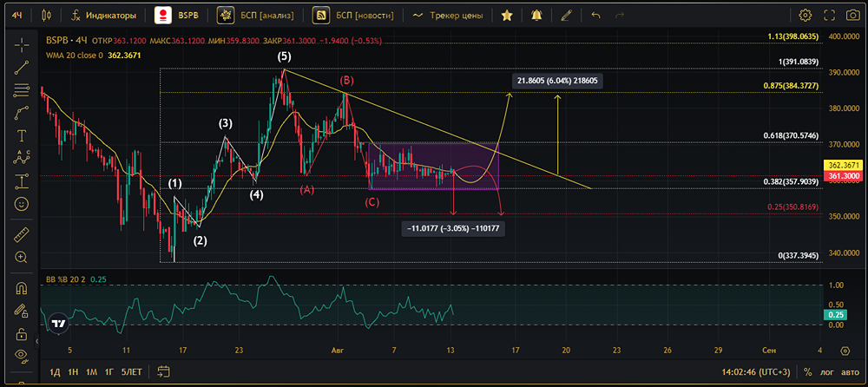Create an alert with the bell icon

536,16
